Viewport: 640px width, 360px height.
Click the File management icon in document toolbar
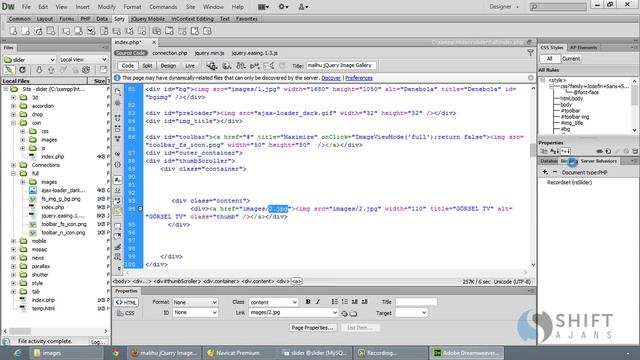click(x=241, y=66)
